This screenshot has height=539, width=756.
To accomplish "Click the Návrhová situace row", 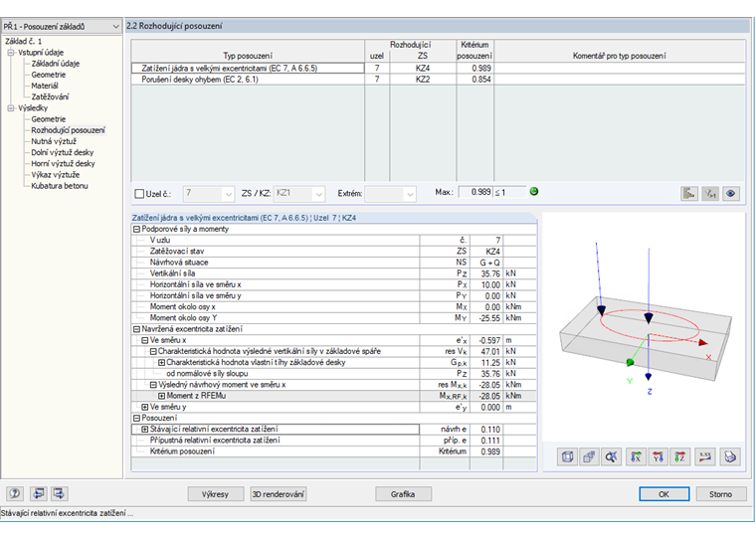I will click(x=333, y=263).
